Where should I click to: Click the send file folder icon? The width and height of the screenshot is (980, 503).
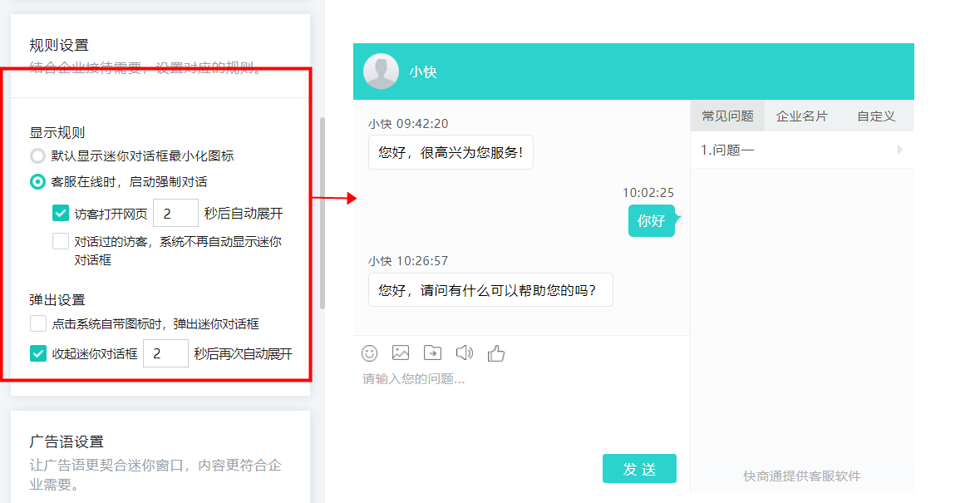pos(432,353)
